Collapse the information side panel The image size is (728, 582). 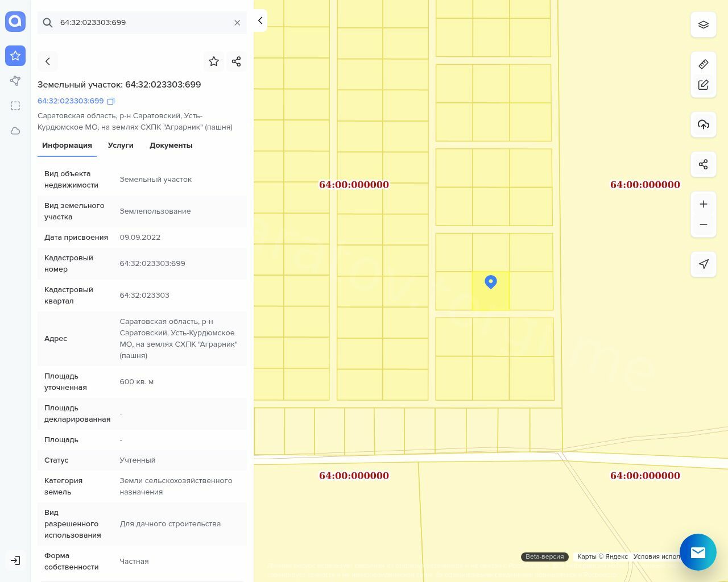(x=260, y=20)
